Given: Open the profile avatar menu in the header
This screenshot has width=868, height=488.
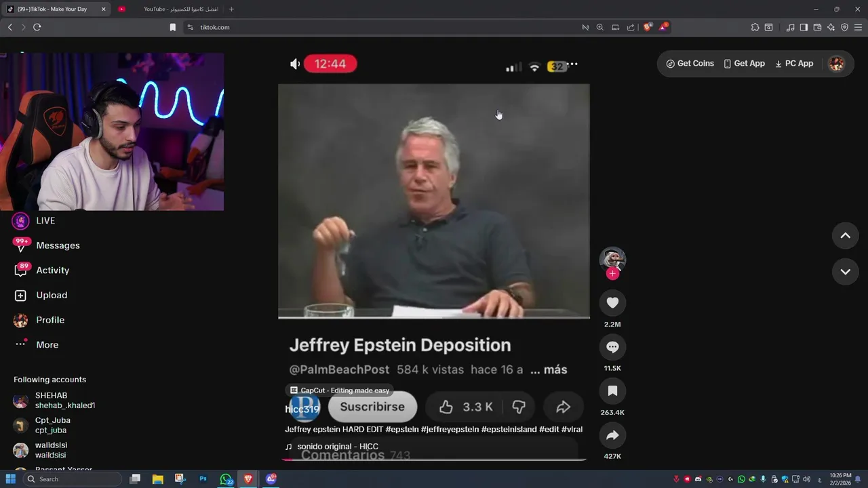Looking at the screenshot, I should click(837, 64).
